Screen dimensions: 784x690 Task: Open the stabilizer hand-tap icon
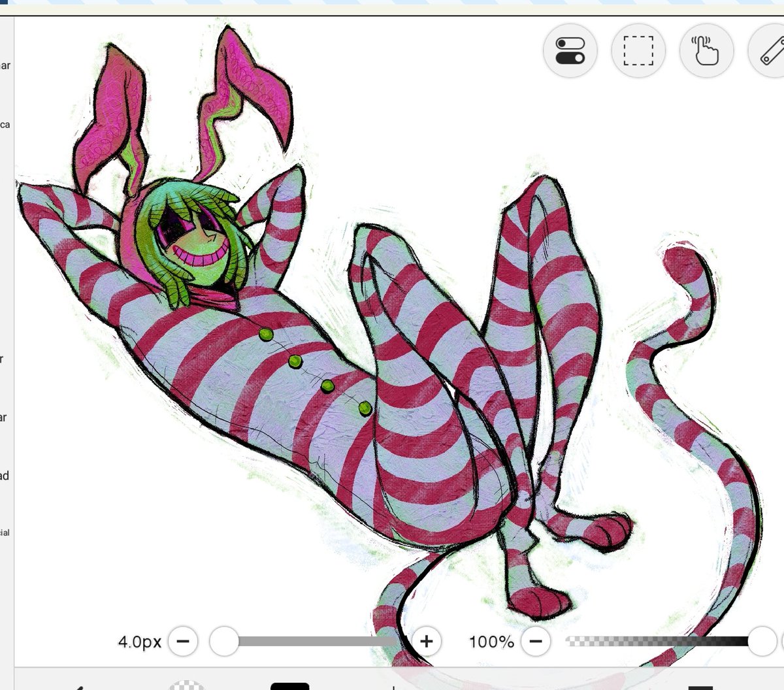point(706,50)
